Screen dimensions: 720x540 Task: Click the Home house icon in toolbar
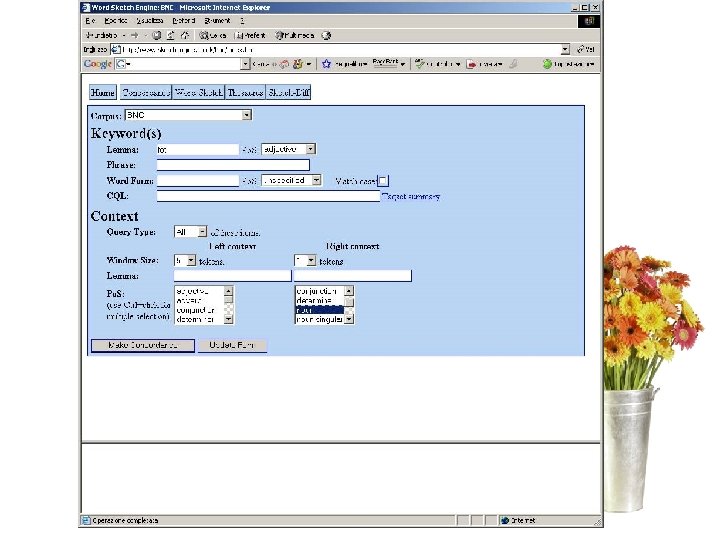[185, 35]
